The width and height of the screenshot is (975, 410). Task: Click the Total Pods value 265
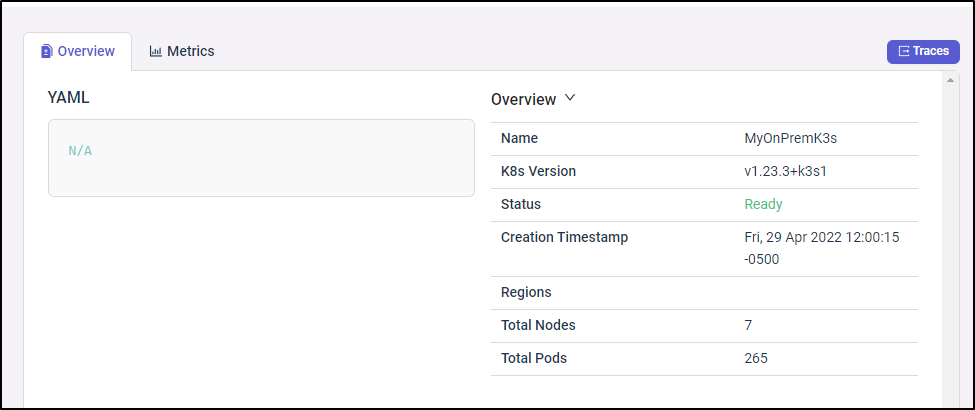pos(756,358)
